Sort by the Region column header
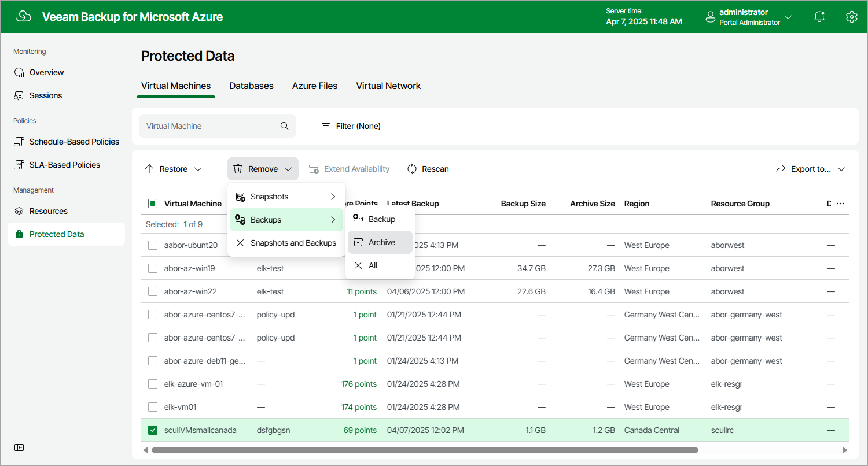The image size is (868, 466). click(637, 204)
